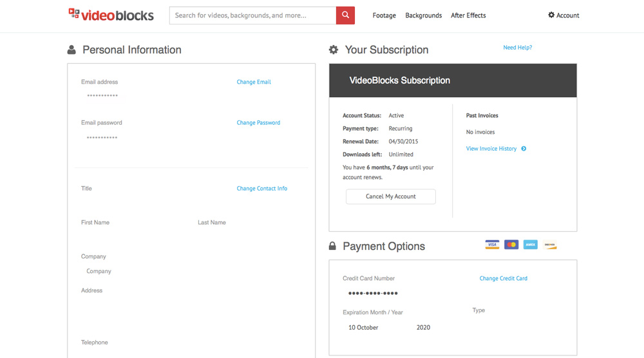Open the Need Help link

tap(518, 47)
